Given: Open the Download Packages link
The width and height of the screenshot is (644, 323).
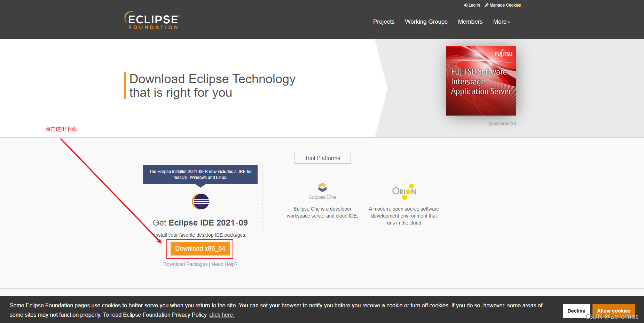Looking at the screenshot, I should [x=185, y=264].
